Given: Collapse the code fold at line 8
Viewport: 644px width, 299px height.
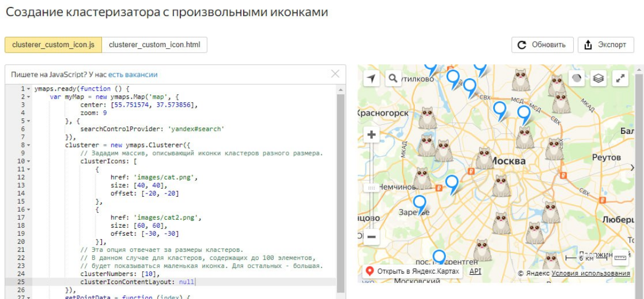Looking at the screenshot, I should [x=28, y=145].
